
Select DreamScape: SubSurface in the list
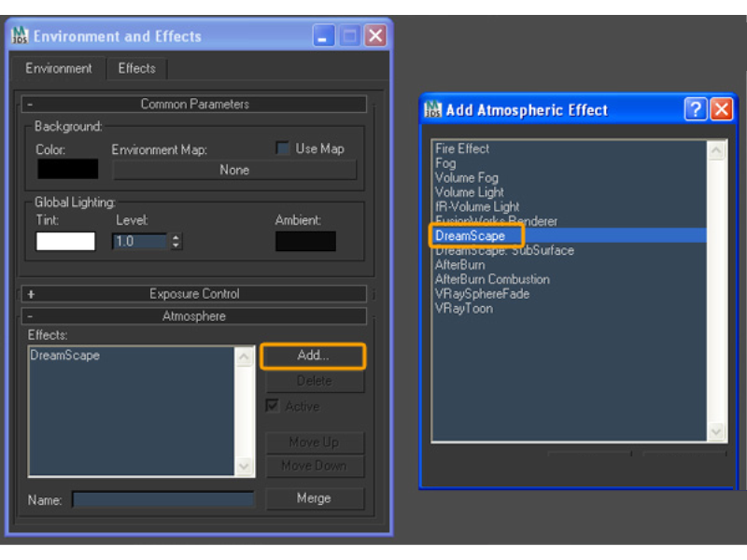click(504, 250)
